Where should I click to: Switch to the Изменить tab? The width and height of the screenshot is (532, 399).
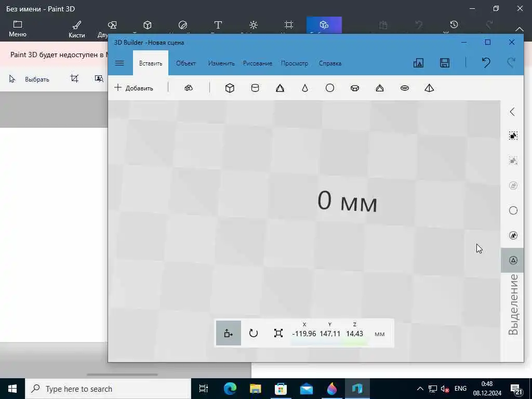(221, 63)
